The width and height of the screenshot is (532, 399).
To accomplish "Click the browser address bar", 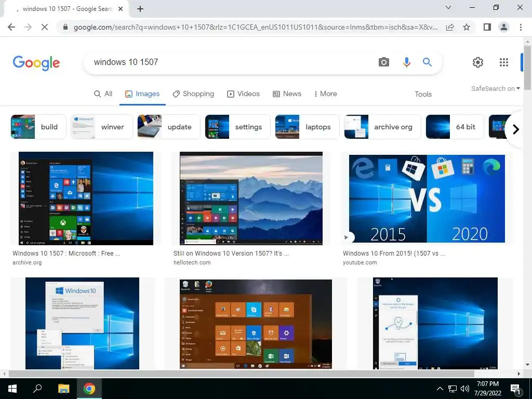I will click(x=255, y=27).
